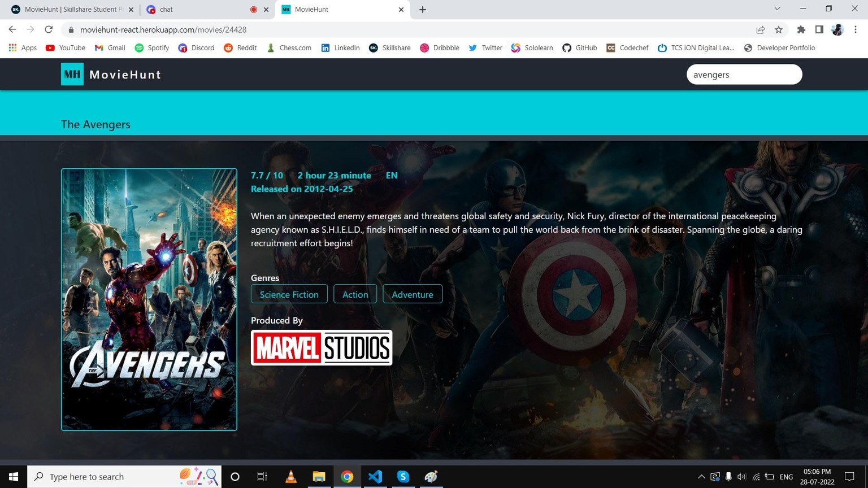Go forward in browser history

coord(31,29)
